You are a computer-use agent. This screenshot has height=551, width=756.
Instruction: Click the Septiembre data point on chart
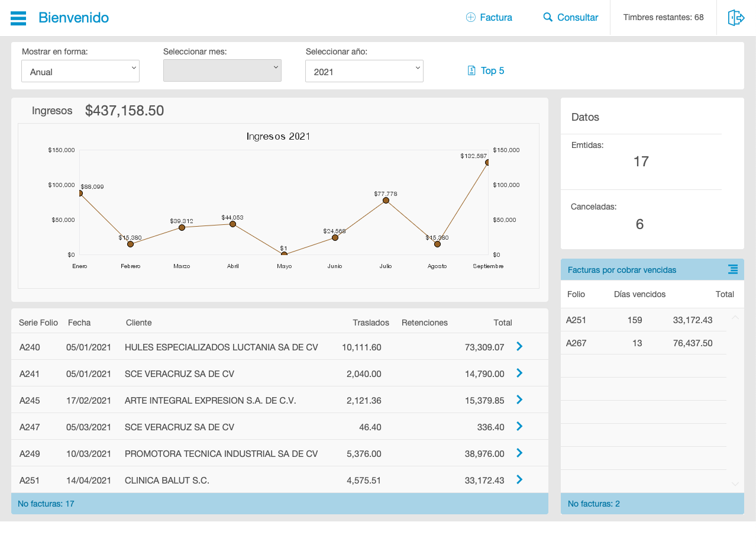[488, 162]
